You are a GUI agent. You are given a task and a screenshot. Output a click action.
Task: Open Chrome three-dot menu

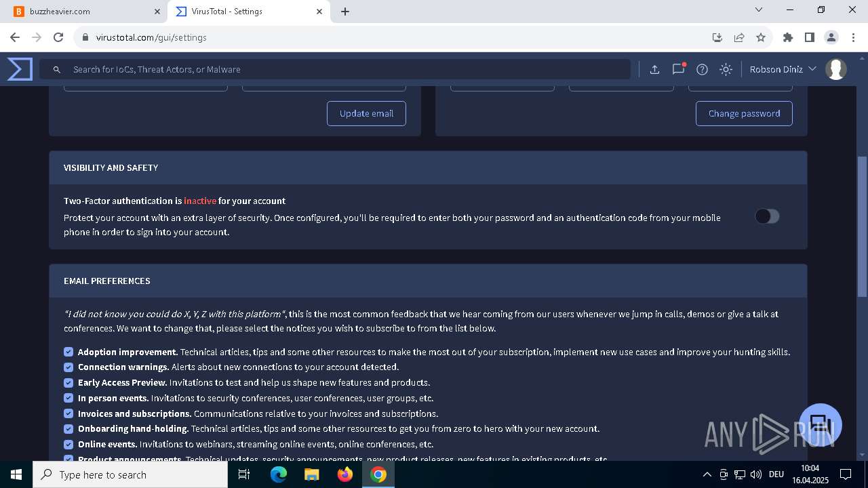click(852, 37)
